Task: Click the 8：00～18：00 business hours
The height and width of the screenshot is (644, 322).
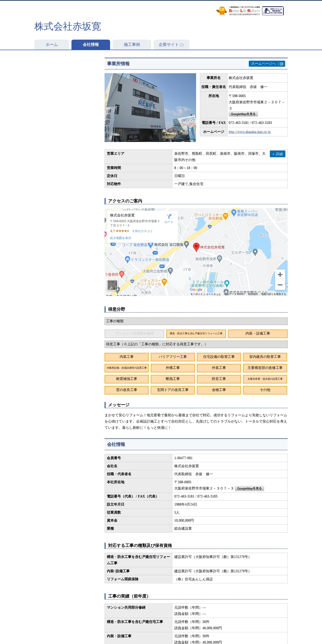Action: [186, 168]
